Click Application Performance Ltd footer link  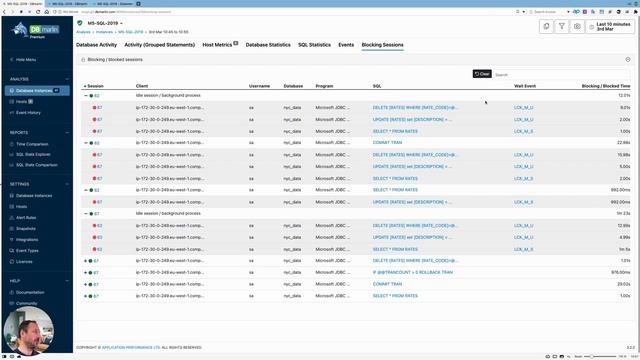tap(131, 347)
